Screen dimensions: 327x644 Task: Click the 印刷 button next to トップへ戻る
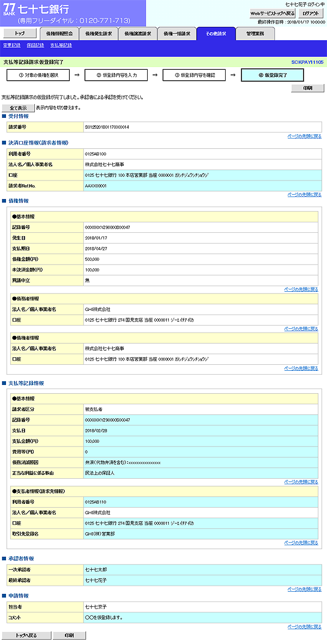[69, 635]
